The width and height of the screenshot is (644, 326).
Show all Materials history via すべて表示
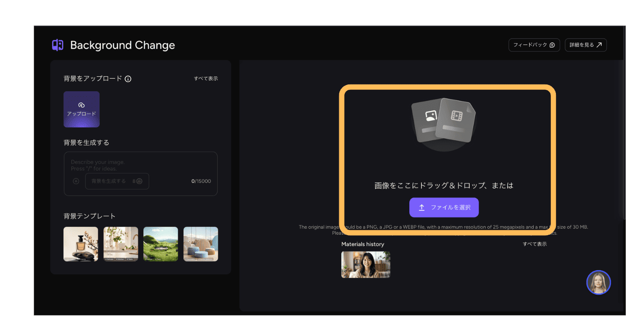click(535, 244)
